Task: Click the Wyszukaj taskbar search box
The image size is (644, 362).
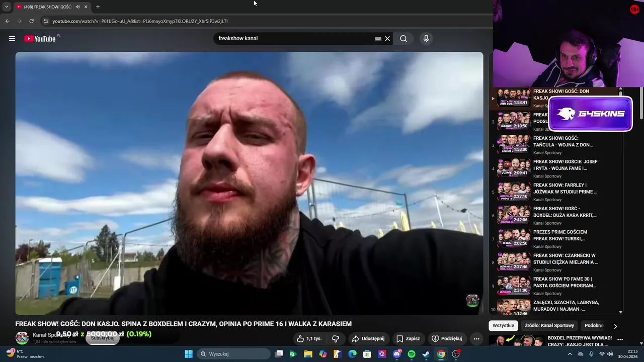Action: [x=234, y=354]
